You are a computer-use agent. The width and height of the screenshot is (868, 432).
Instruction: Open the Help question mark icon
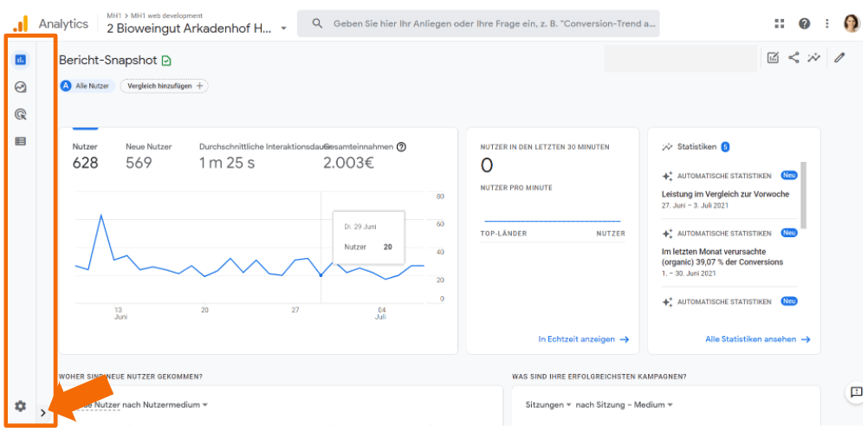click(804, 23)
